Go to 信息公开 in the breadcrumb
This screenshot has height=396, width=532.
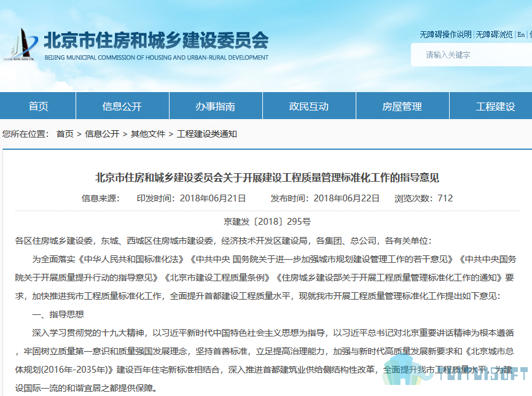point(102,134)
